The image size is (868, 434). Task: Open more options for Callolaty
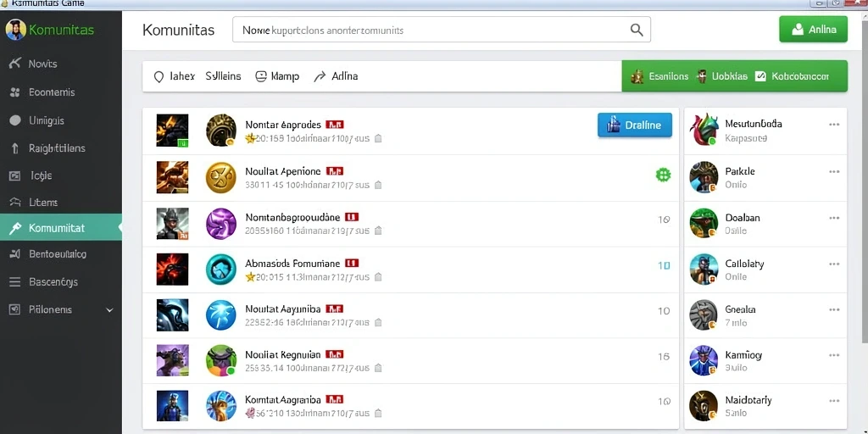pos(834,264)
